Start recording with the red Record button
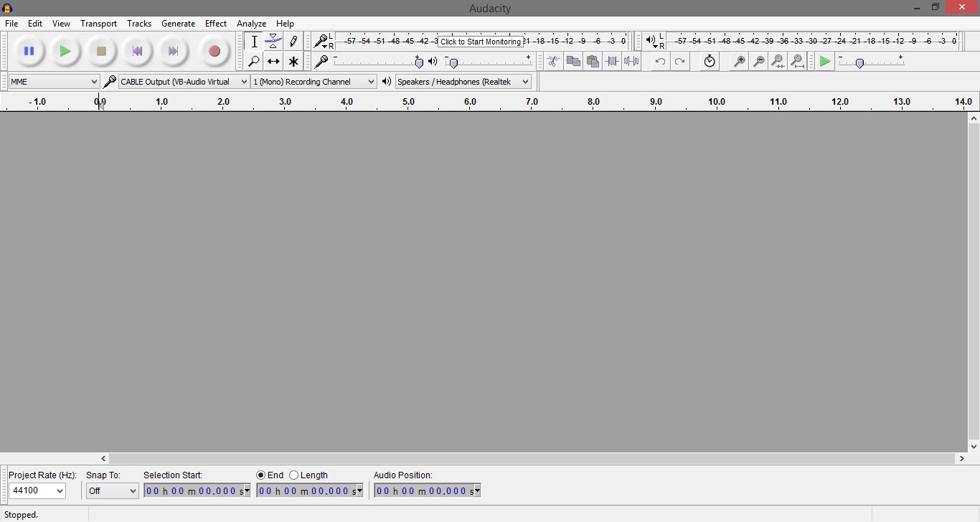Image resolution: width=980 pixels, height=522 pixels. click(214, 52)
